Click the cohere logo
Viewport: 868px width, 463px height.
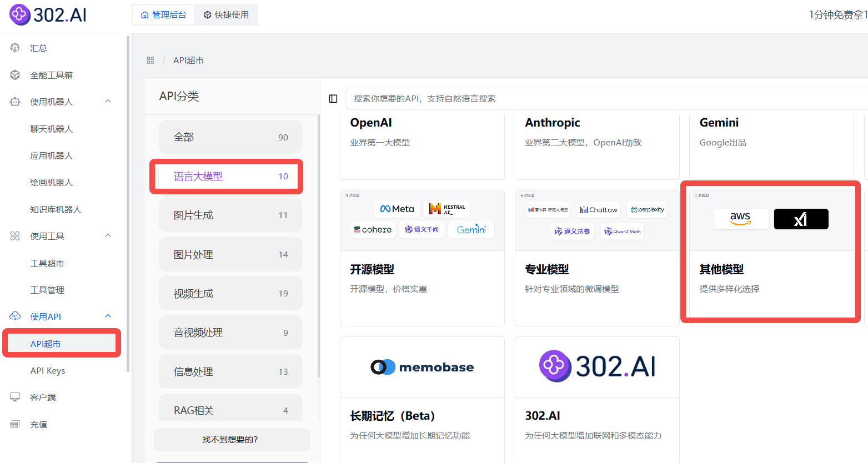pos(373,229)
